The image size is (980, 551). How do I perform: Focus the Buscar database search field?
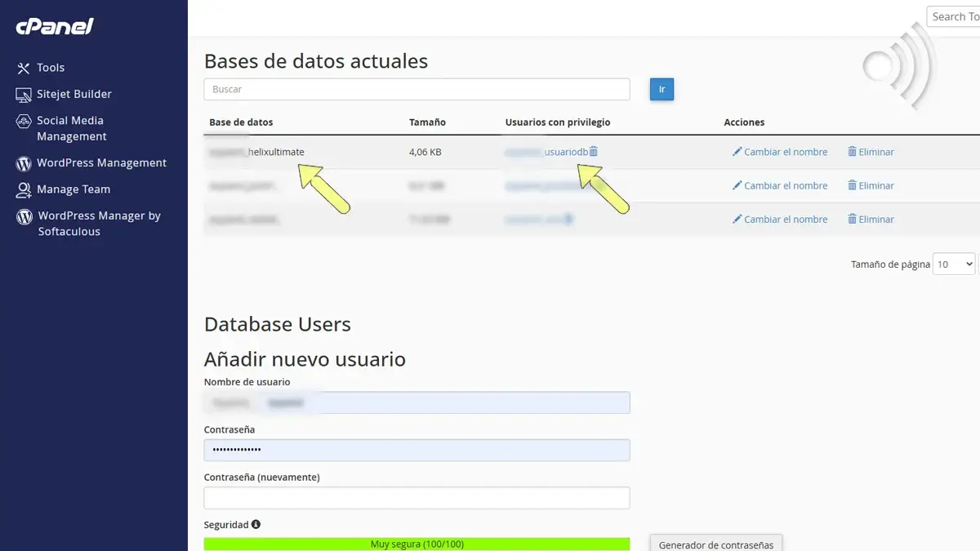(x=416, y=89)
